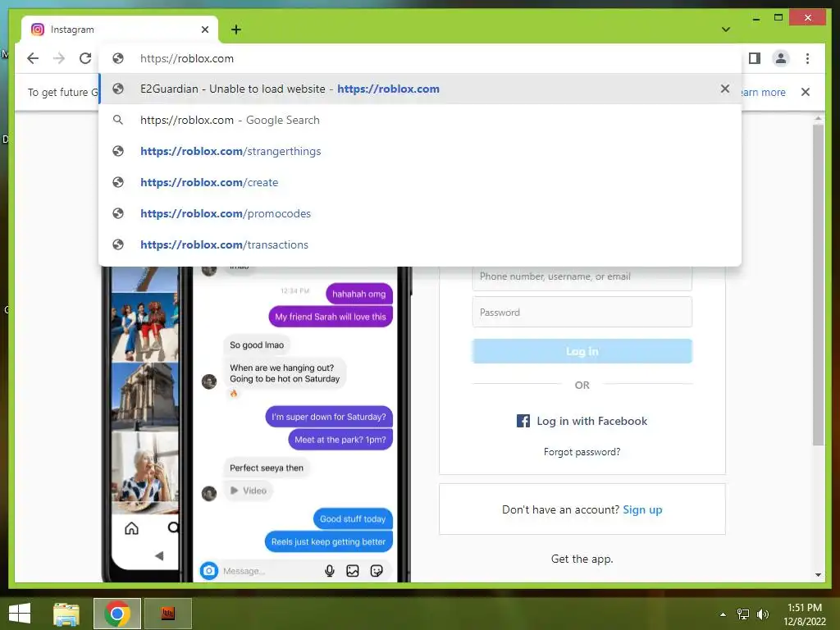Screen dimensions: 840x630
Task: Click the Instagram favicon on the tab
Action: point(38,30)
